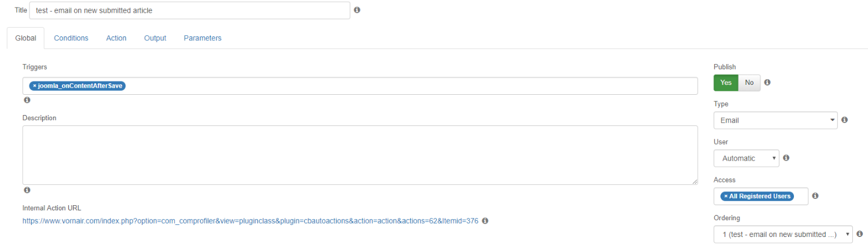This screenshot has width=868, height=252.
Task: Click the info icon beside Type dropdown
Action: 844,120
